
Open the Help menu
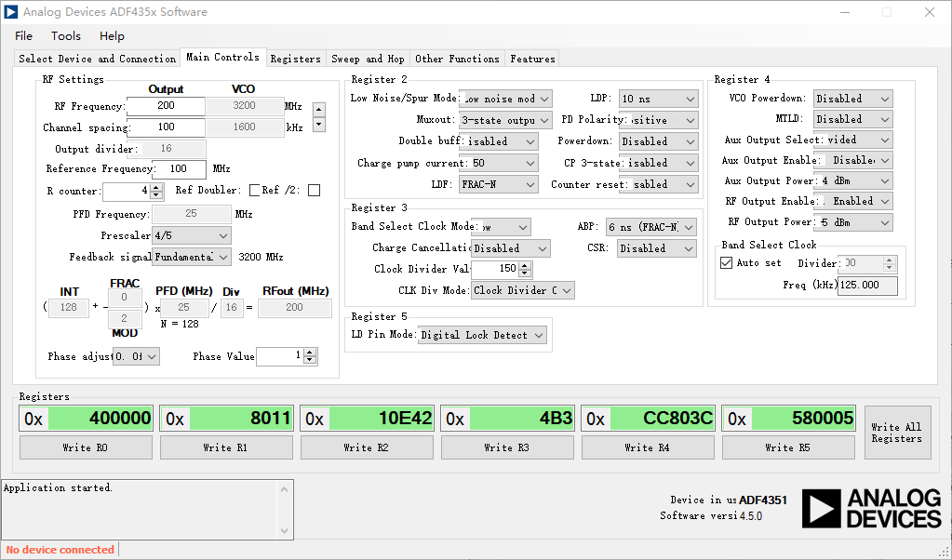click(112, 35)
